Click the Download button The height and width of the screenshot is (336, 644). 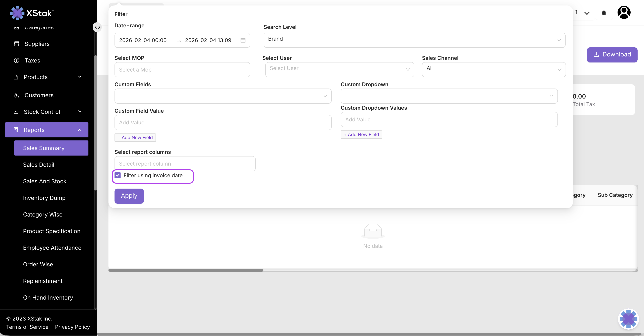point(612,55)
